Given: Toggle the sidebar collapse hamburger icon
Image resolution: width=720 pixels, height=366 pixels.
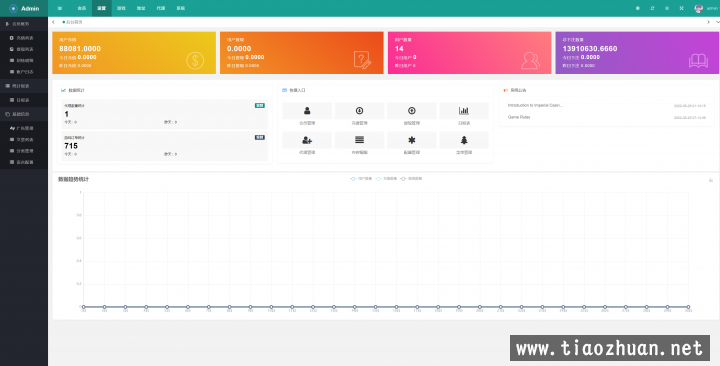Looking at the screenshot, I should (60, 8).
